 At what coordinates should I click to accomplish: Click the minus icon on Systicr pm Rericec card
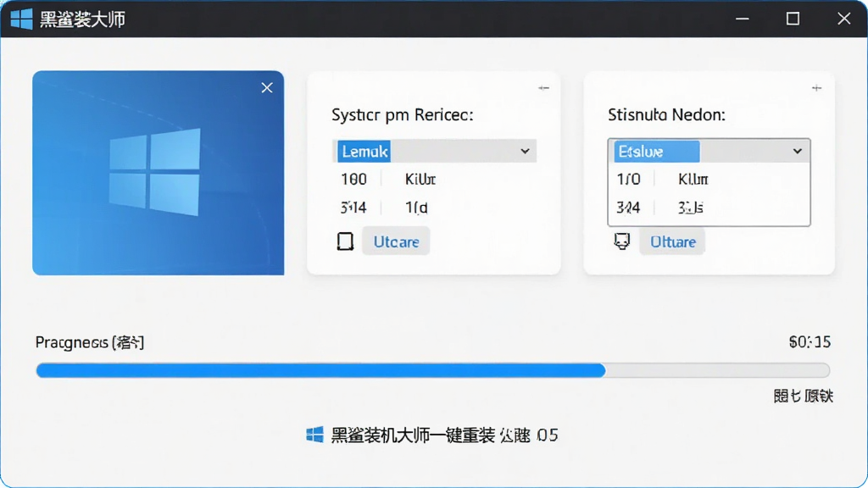click(543, 88)
